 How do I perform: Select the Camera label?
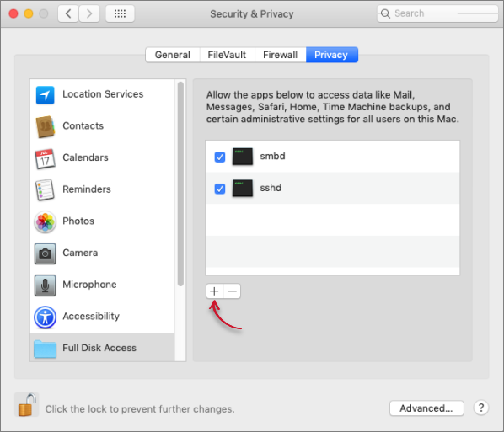[80, 253]
